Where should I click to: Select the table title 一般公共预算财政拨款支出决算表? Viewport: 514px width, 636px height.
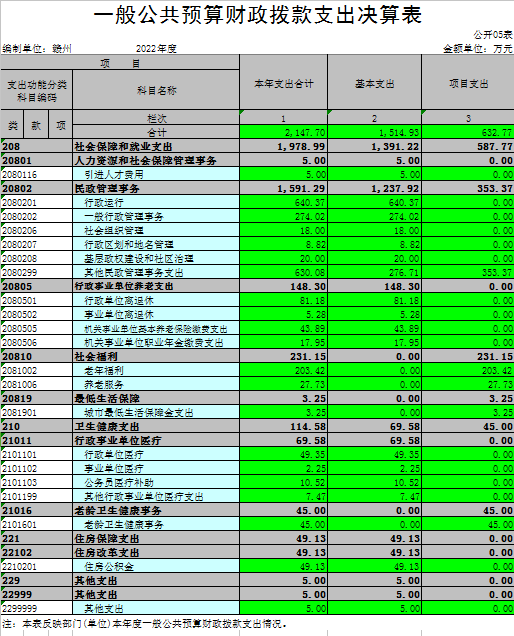pos(258,15)
